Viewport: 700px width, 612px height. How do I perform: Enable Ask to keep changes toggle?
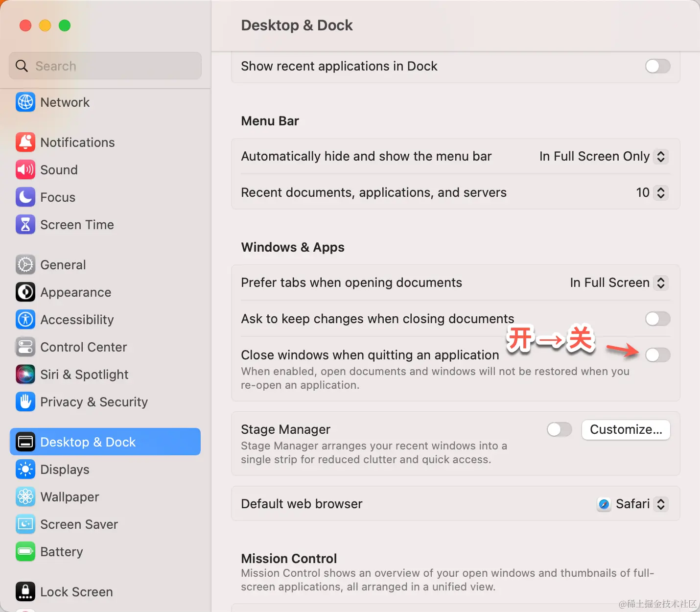[657, 319]
